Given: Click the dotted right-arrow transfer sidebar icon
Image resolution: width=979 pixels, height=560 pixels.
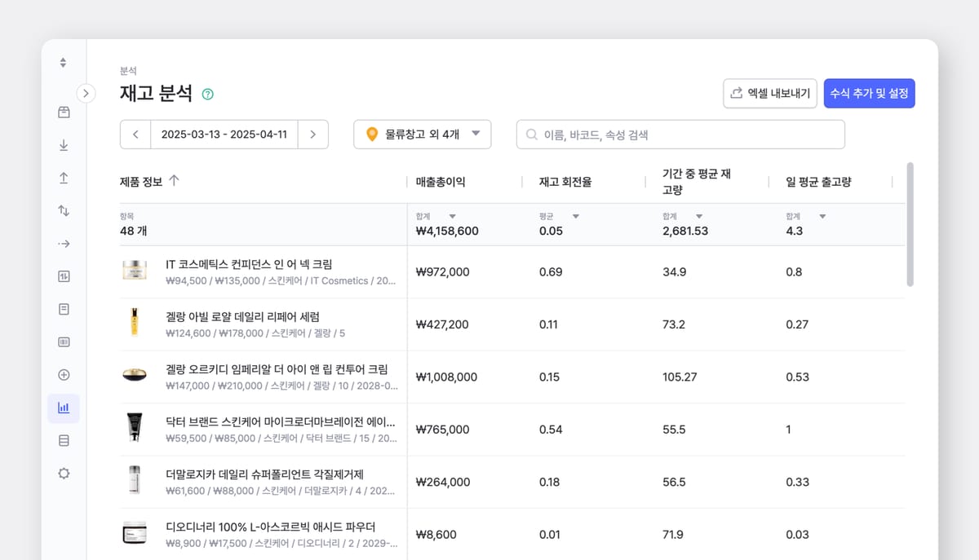Looking at the screenshot, I should tap(64, 244).
